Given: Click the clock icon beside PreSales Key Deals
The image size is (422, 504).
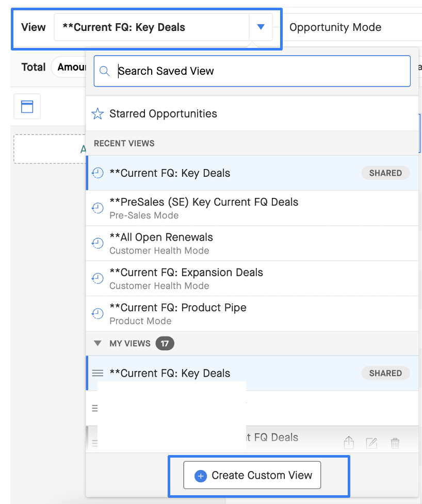Looking at the screenshot, I should tap(98, 208).
